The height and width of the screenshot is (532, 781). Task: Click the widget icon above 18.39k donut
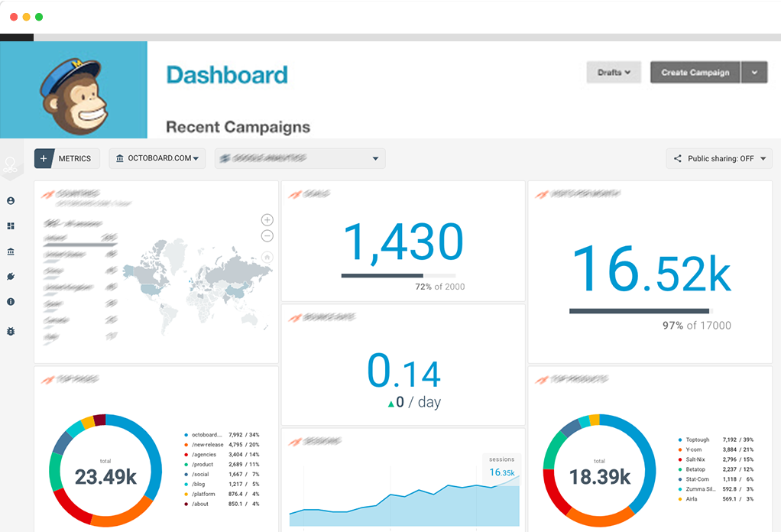click(x=542, y=380)
